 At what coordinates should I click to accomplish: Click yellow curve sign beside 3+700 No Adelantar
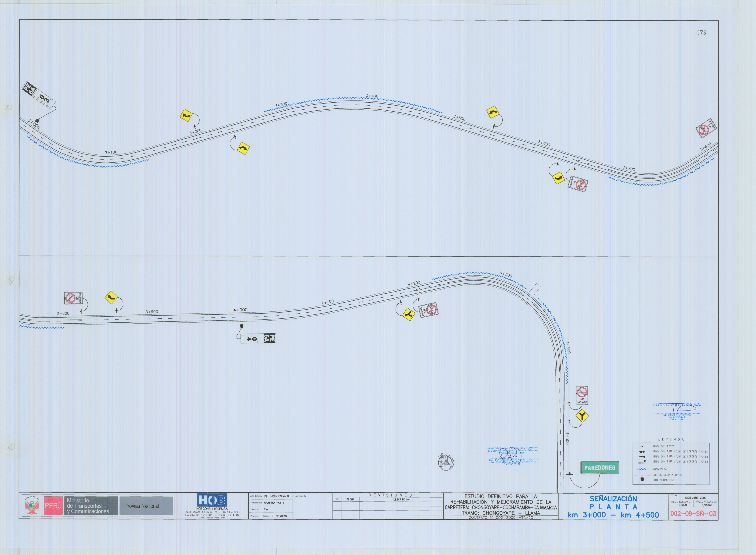pos(558,178)
